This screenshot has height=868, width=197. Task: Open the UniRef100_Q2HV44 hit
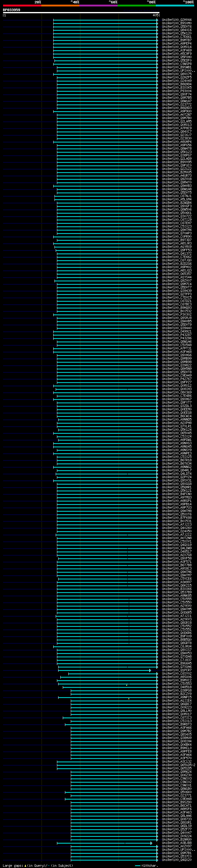[176, 20]
